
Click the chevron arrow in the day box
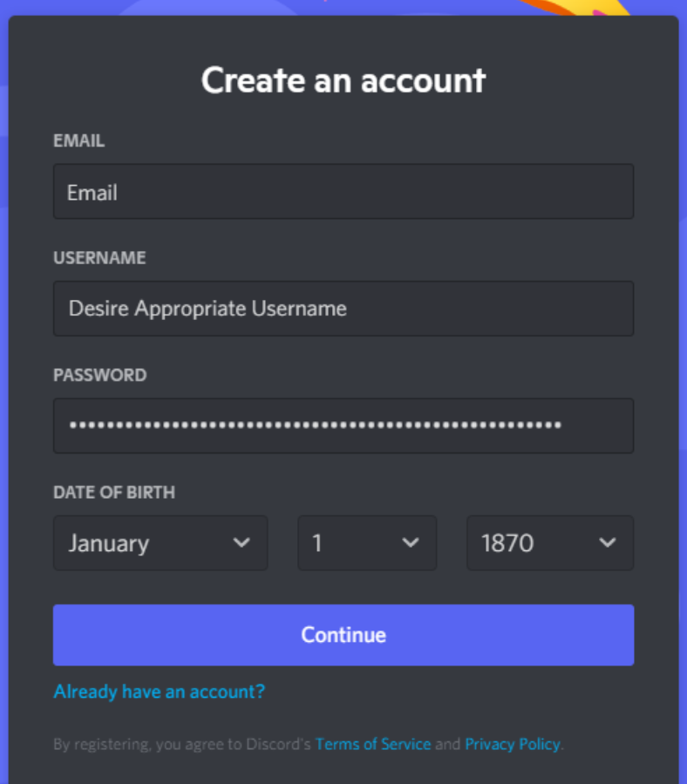pos(411,542)
